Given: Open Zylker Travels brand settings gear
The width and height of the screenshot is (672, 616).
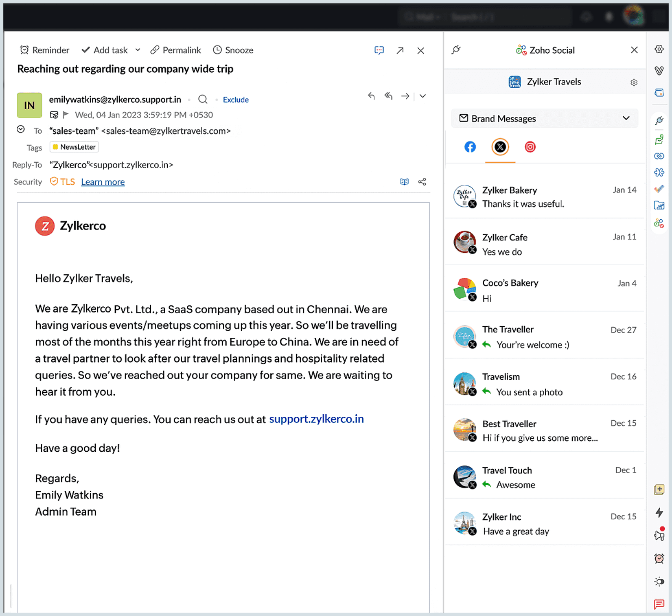Looking at the screenshot, I should point(634,82).
